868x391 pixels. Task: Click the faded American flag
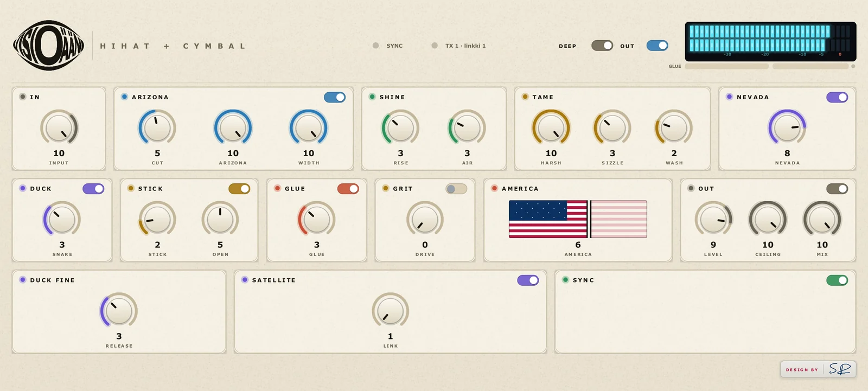coord(619,219)
